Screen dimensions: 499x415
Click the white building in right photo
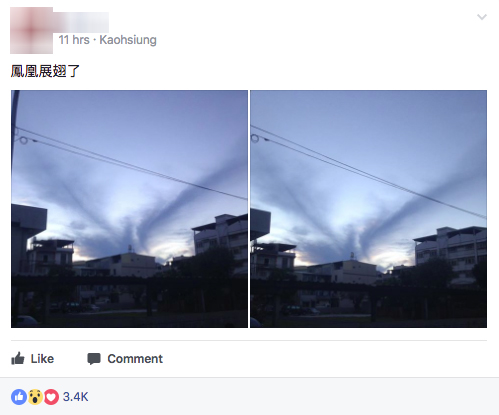(x=450, y=253)
